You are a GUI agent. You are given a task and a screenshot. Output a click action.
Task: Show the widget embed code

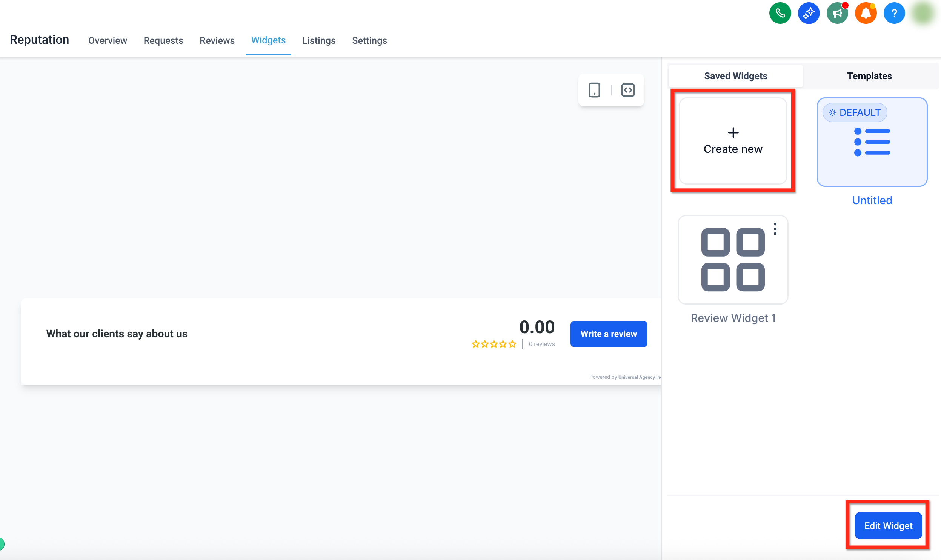[x=628, y=90]
